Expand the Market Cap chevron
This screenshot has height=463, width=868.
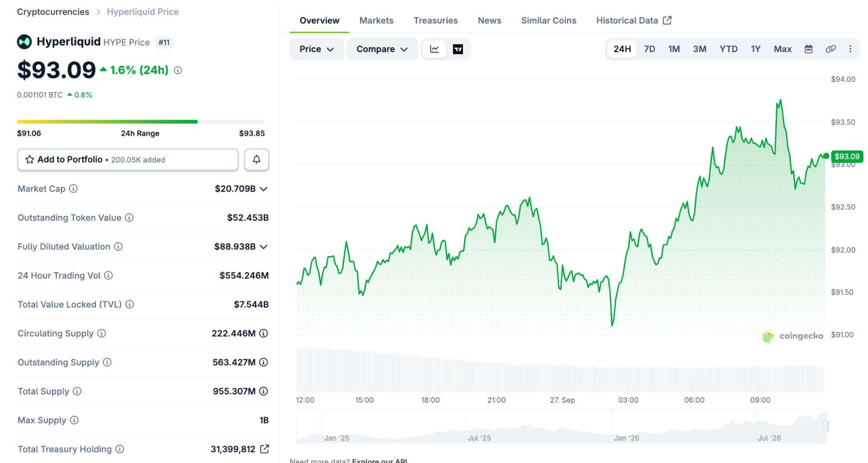[264, 189]
